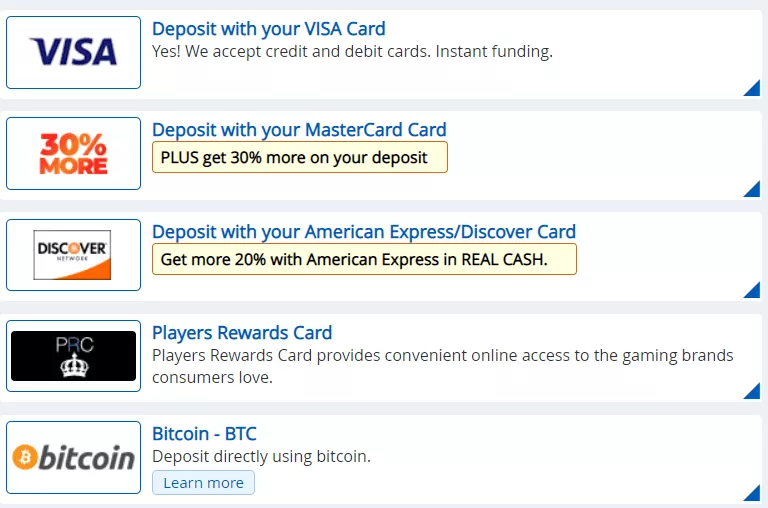Choose the PRC Players Rewards Card logo

tap(73, 356)
